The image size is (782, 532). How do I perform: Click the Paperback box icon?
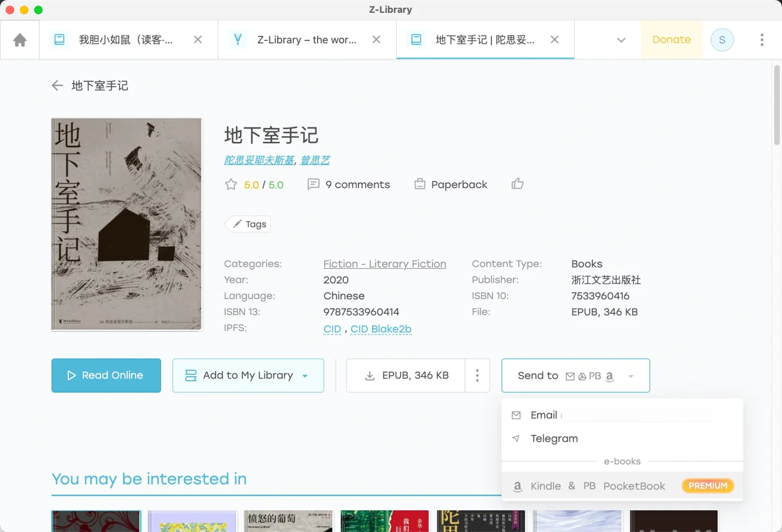coord(420,184)
